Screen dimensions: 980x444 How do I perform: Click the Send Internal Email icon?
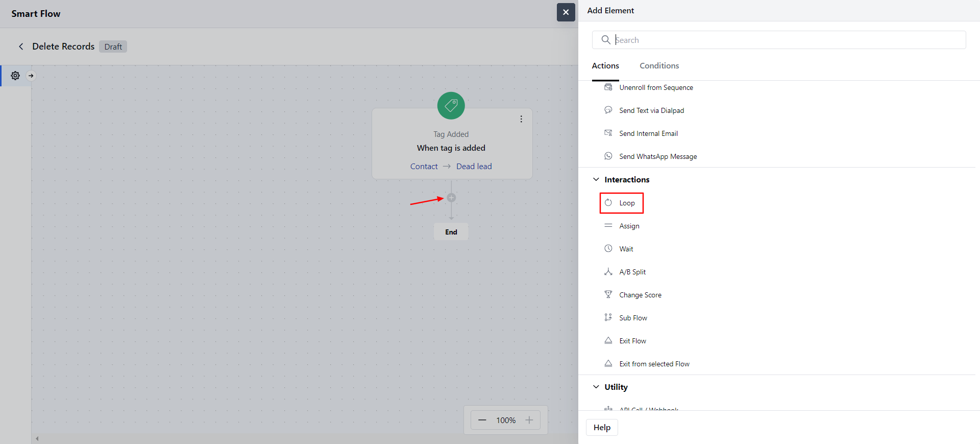tap(608, 133)
